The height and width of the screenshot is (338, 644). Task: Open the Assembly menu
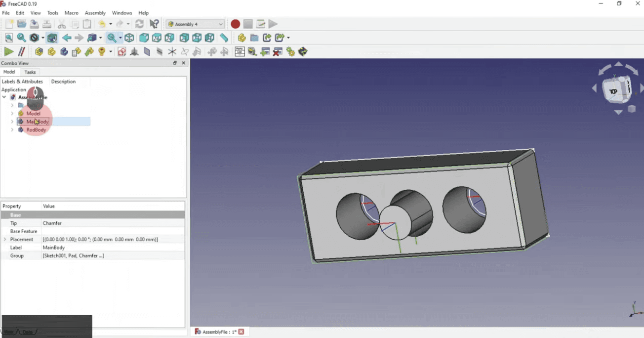pyautogui.click(x=95, y=13)
